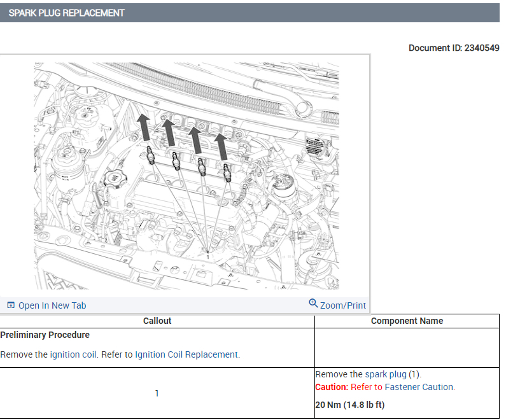Select the leftmost spark plug in diagram

[x=151, y=155]
